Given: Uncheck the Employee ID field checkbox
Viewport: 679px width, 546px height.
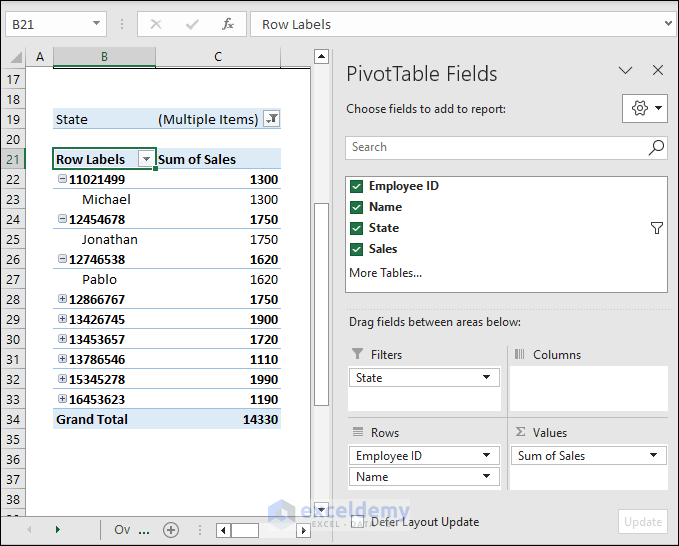Looking at the screenshot, I should [356, 186].
